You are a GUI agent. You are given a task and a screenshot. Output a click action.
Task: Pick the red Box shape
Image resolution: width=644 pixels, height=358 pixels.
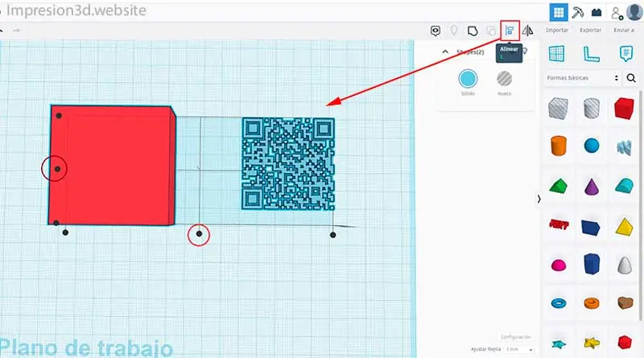[x=624, y=108]
